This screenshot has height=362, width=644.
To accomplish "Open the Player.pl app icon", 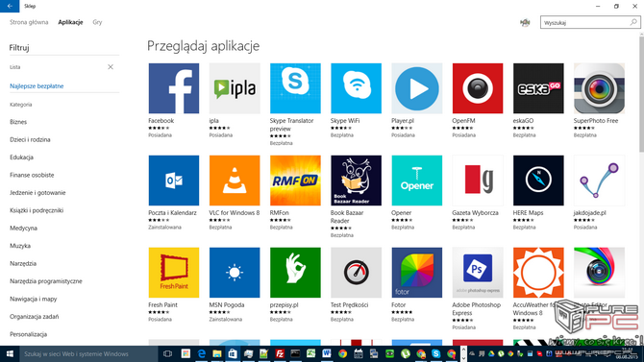I will coord(417,88).
